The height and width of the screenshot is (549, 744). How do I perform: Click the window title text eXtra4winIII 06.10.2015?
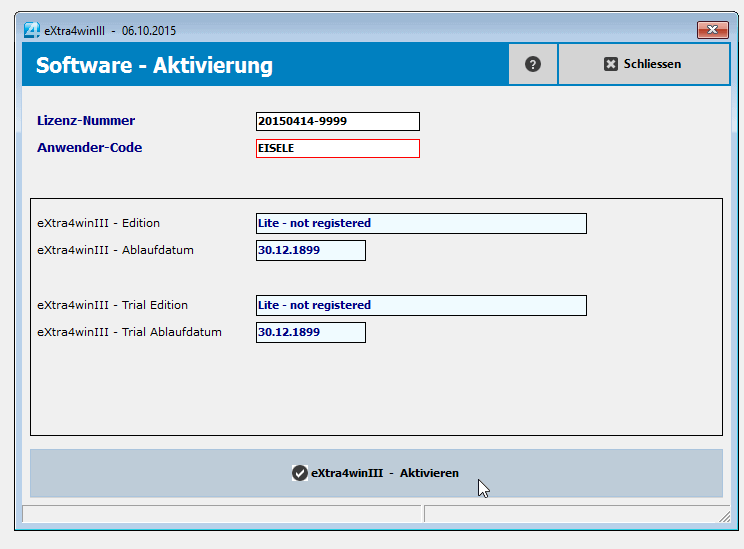click(x=110, y=31)
